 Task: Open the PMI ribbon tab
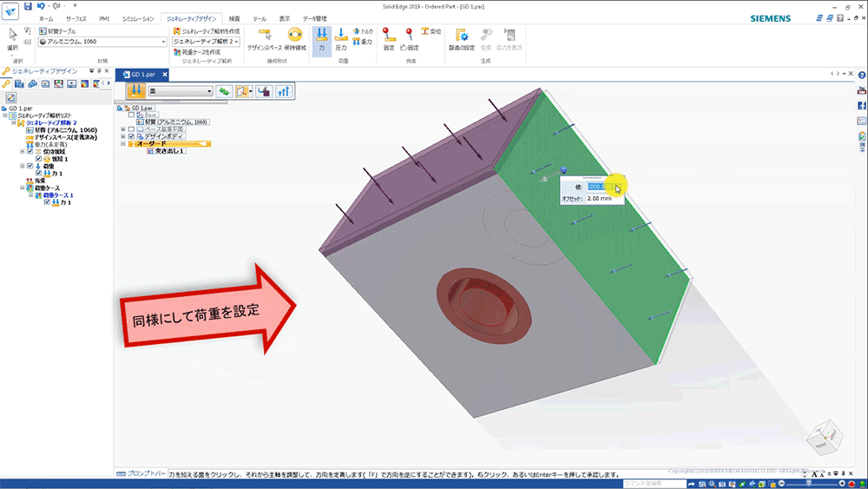click(104, 19)
